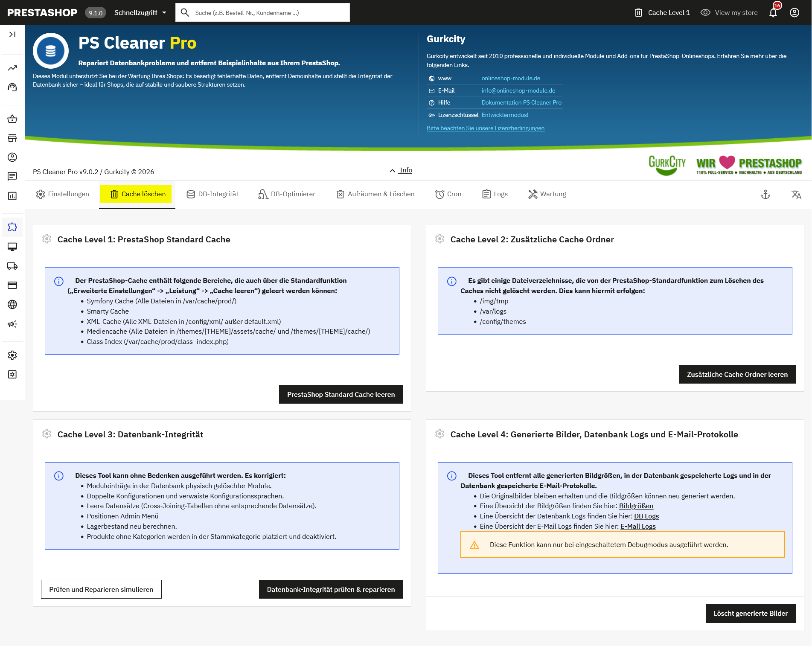Click the Cache Level 1 shortcut
Viewport: 812px width, 646px height.
point(662,12)
